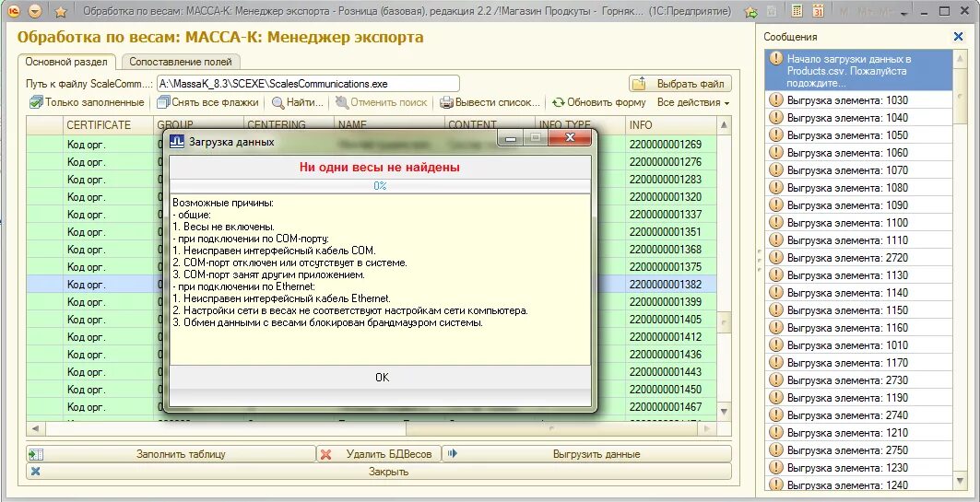Viewport: 980px width, 502px height.
Task: Select cell 2200000001269 in INFO column
Action: click(x=670, y=145)
